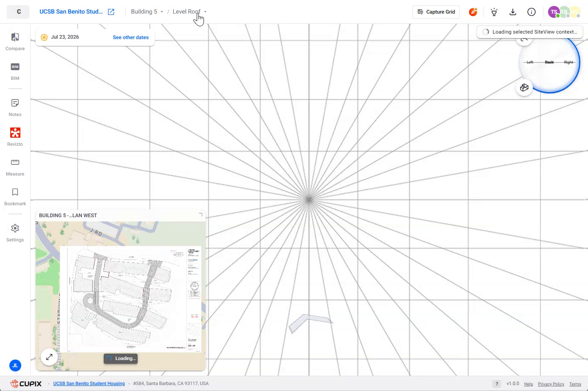Launch the Revizto integration
Screen dimensions: 588x391
click(15, 137)
